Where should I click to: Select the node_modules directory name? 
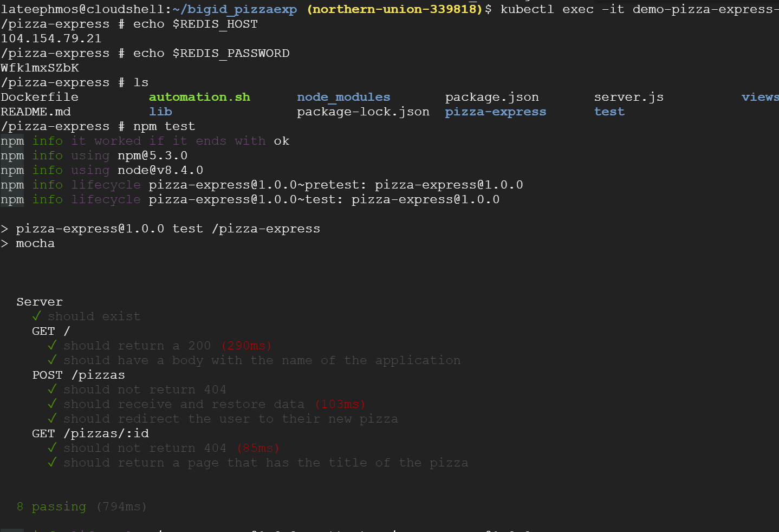[343, 96]
